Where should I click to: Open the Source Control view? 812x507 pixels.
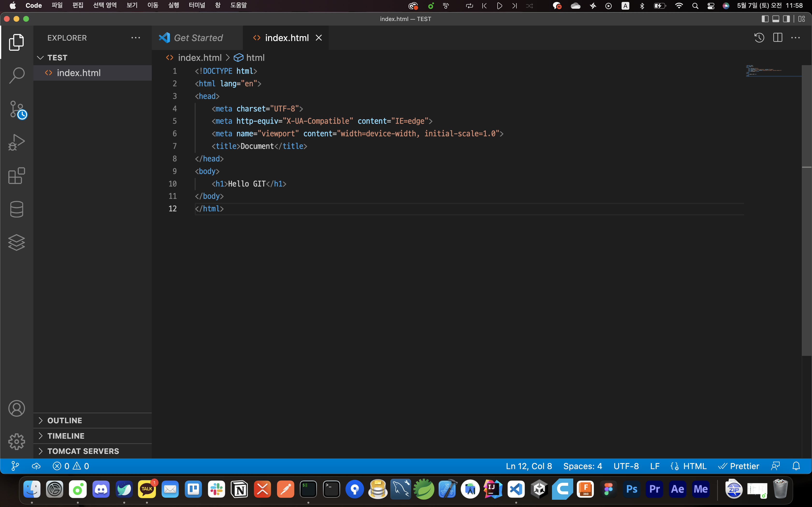point(16,109)
